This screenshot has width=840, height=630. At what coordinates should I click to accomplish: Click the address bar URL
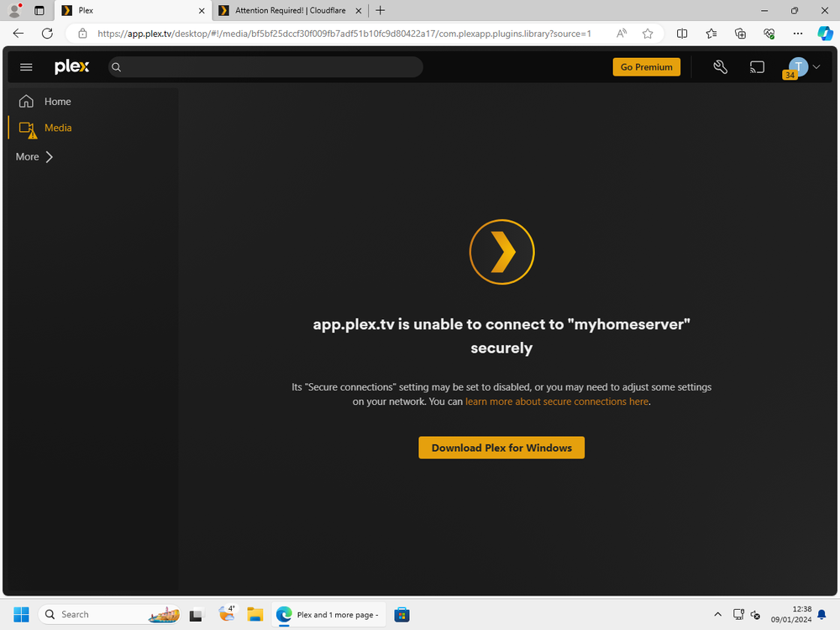(x=344, y=34)
